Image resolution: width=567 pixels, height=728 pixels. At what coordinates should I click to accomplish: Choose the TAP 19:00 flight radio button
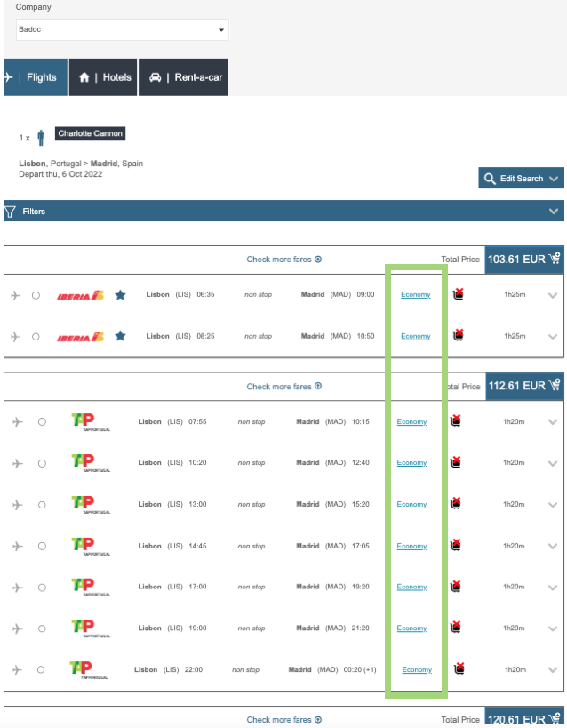[42, 628]
